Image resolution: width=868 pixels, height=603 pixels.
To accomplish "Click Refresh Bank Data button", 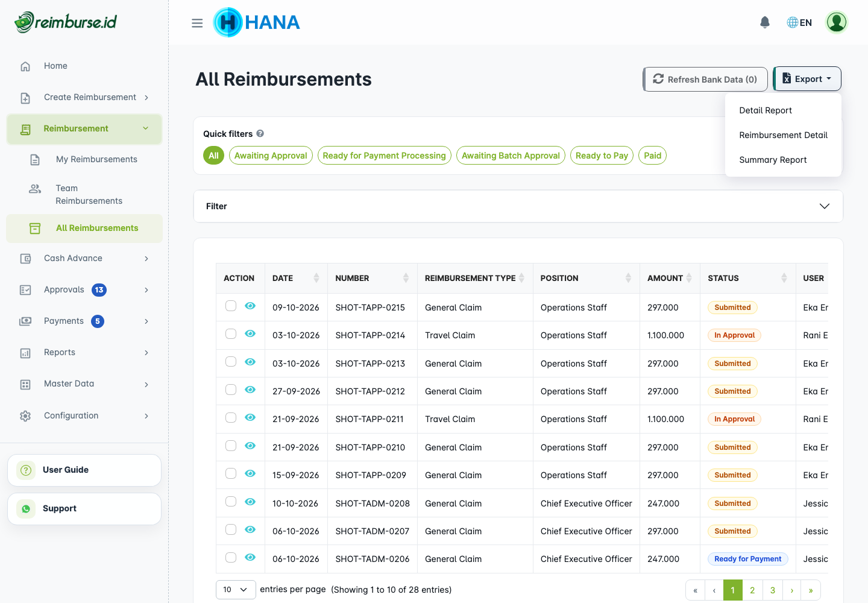I will 705,79.
